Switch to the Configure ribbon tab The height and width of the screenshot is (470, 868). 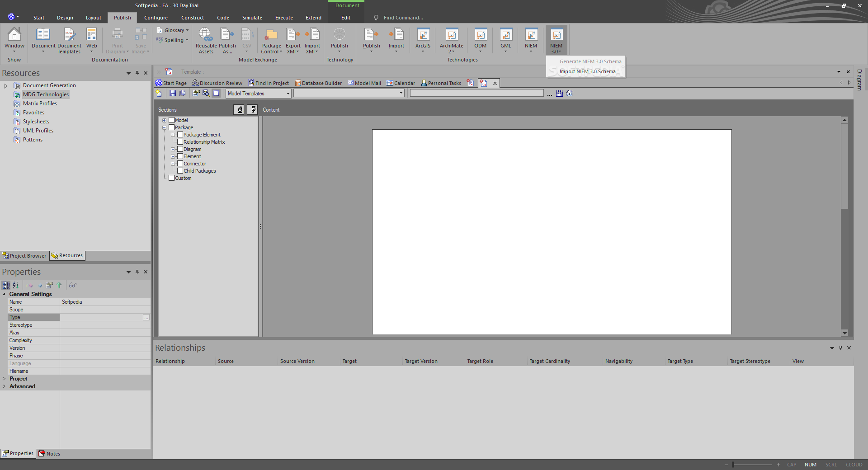pos(156,18)
